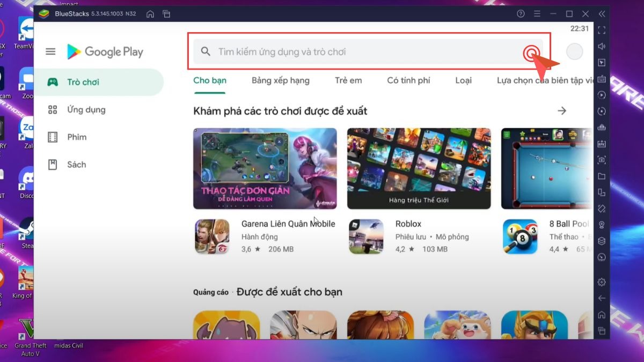The image size is (644, 362).
Task: Select Sách in the left navigation
Action: pyautogui.click(x=99, y=165)
